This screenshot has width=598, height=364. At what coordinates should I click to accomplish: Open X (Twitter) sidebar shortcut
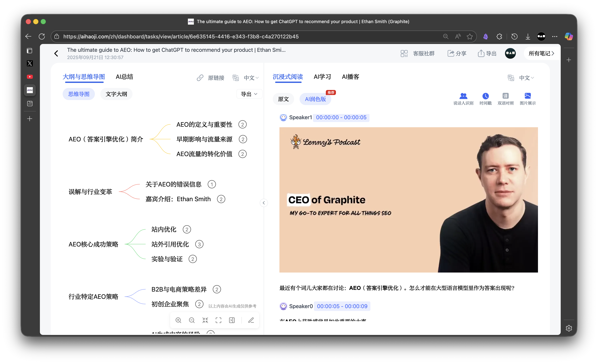[x=30, y=63]
